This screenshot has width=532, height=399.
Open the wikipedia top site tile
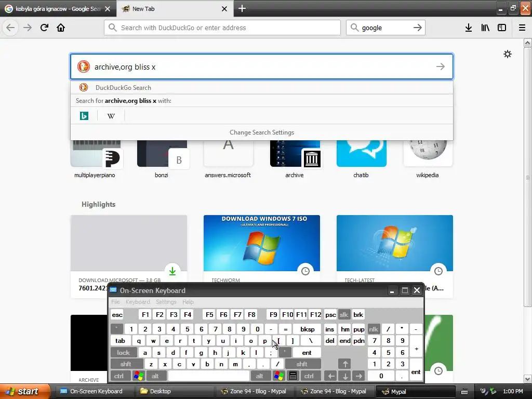point(428,158)
